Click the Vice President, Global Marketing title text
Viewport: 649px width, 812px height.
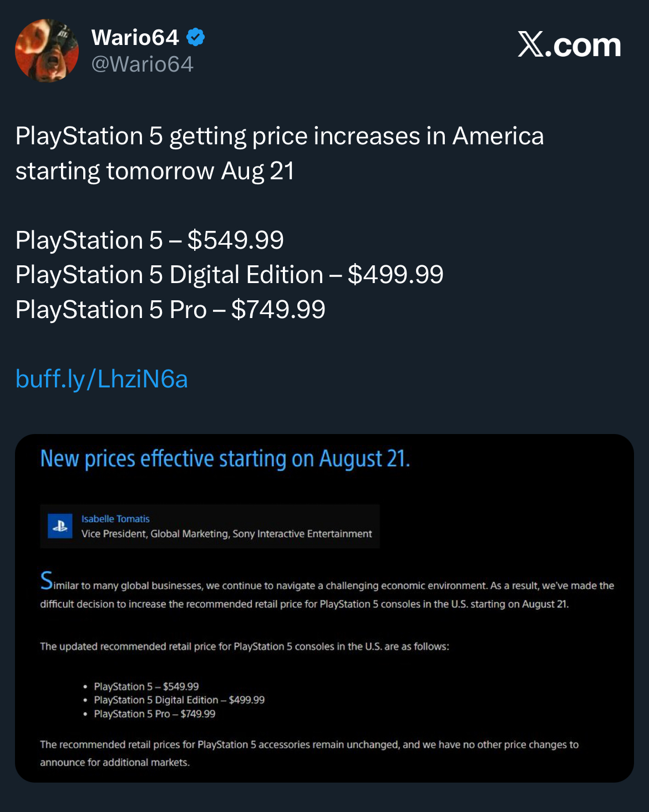point(226,534)
